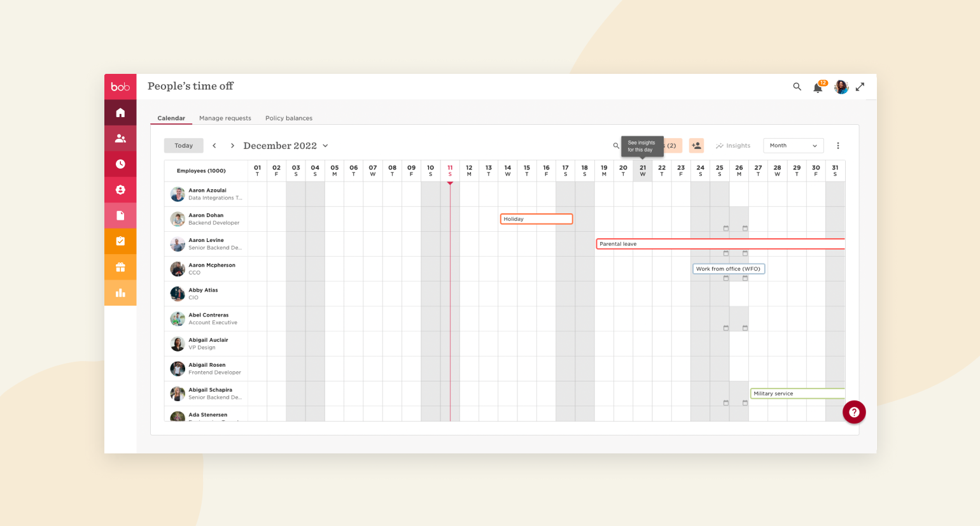Open the profile circle sidebar icon
The width and height of the screenshot is (980, 526).
pyautogui.click(x=120, y=190)
